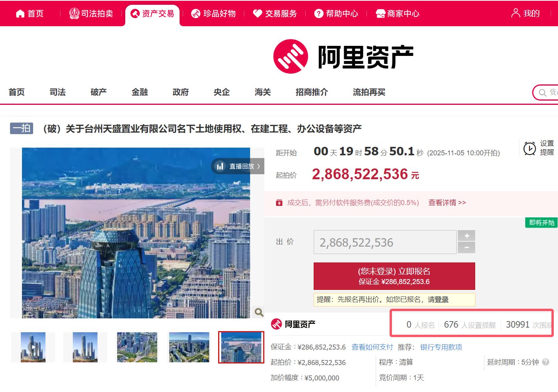Click the alarm clock reminder icon
Viewport: 558px width, 392px height.
tap(529, 148)
